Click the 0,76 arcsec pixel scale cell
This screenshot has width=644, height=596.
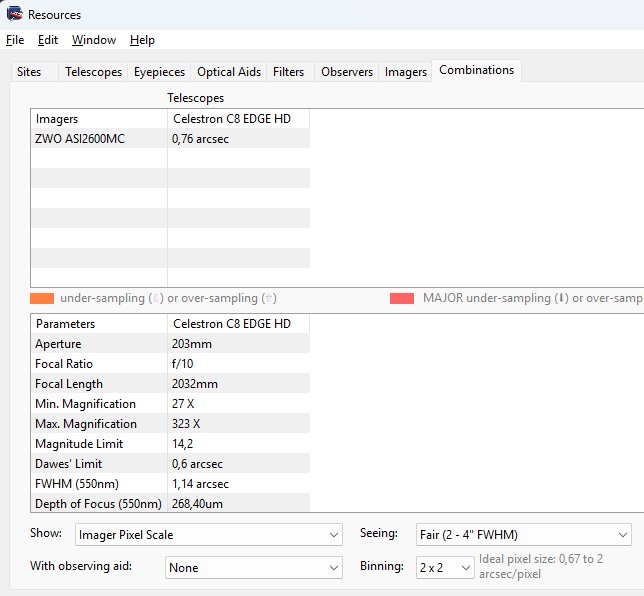(x=239, y=138)
